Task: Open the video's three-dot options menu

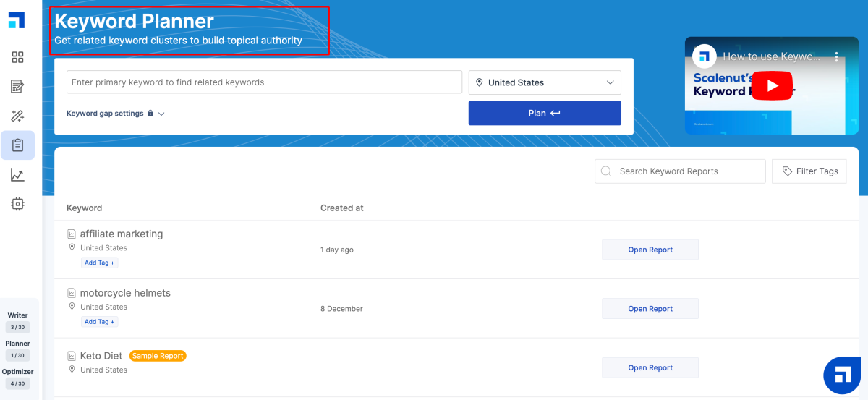Action: pos(836,56)
